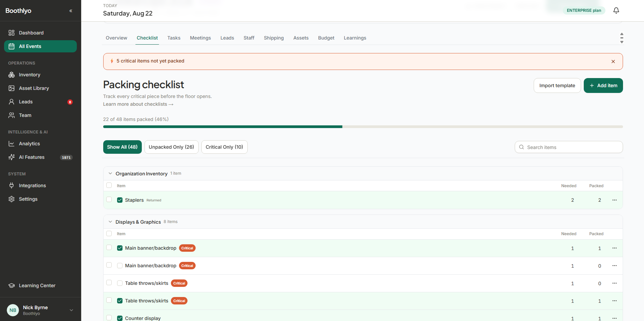
Task: Switch to the Overview tab
Action: click(x=116, y=38)
